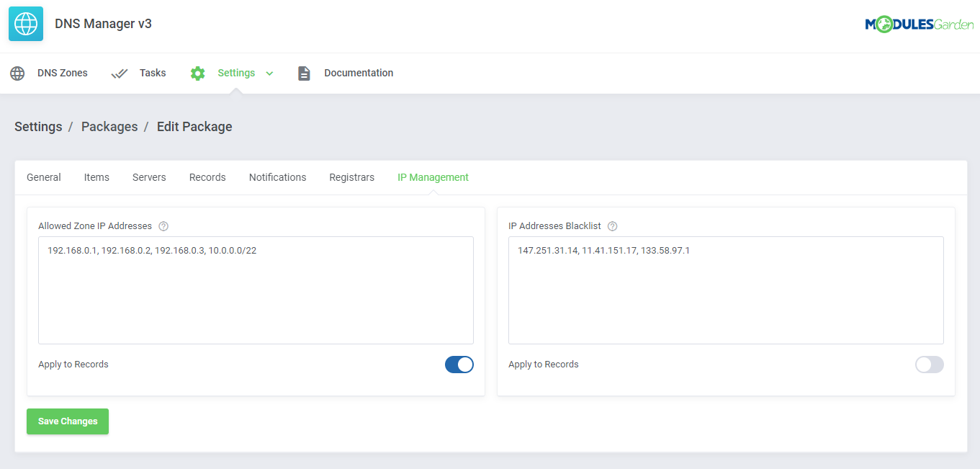Disable Apply to Records for allowed IPs

point(459,365)
